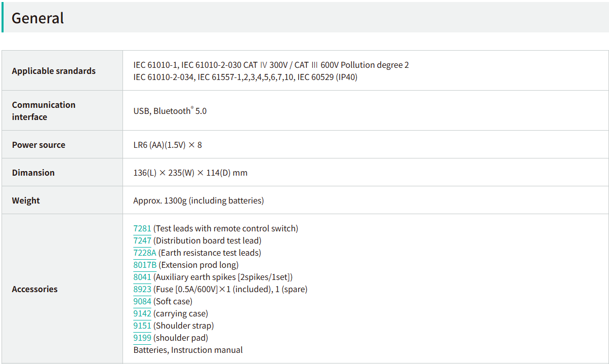Image resolution: width=609 pixels, height=364 pixels.
Task: Click the Weight row label
Action: pyautogui.click(x=26, y=200)
